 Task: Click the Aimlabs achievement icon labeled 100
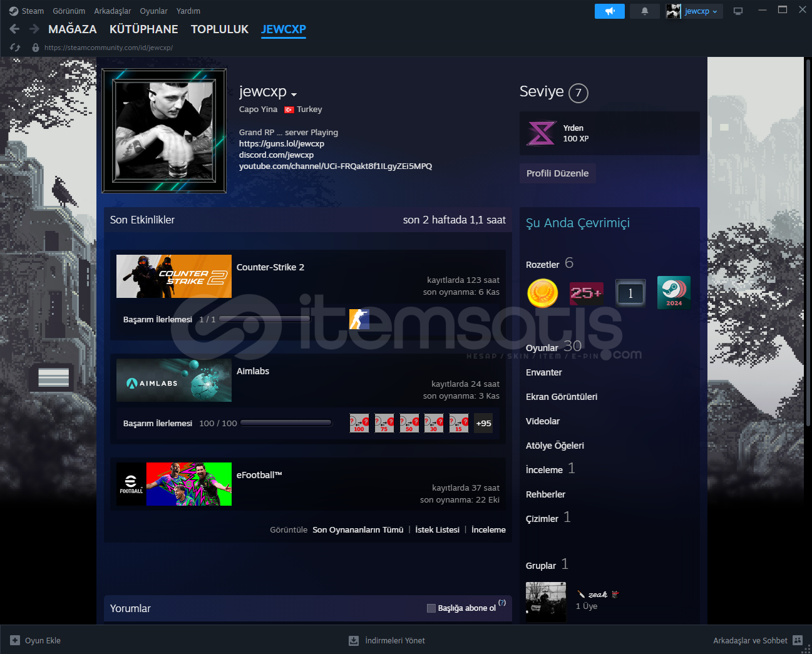359,423
